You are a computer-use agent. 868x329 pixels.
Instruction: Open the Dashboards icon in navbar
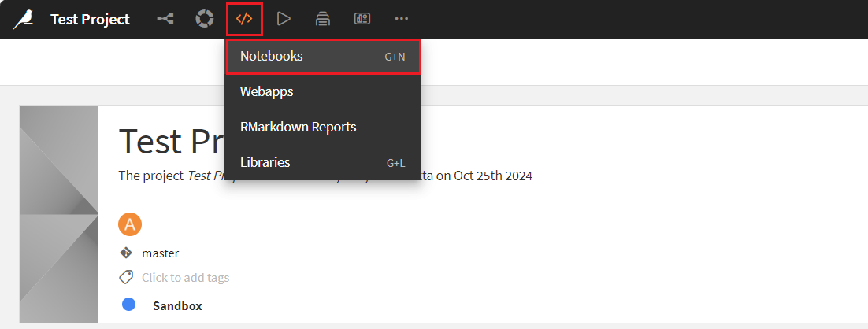tap(362, 19)
